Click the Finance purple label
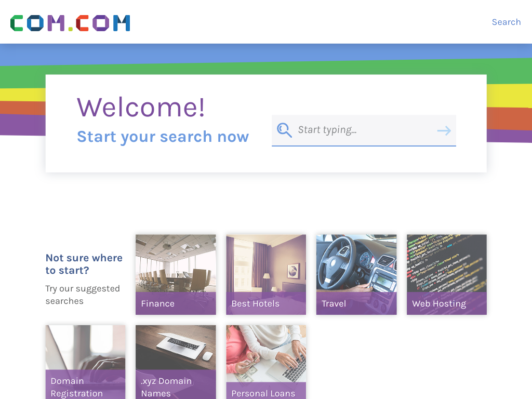Image resolution: width=532 pixels, height=399 pixels. tap(176, 303)
